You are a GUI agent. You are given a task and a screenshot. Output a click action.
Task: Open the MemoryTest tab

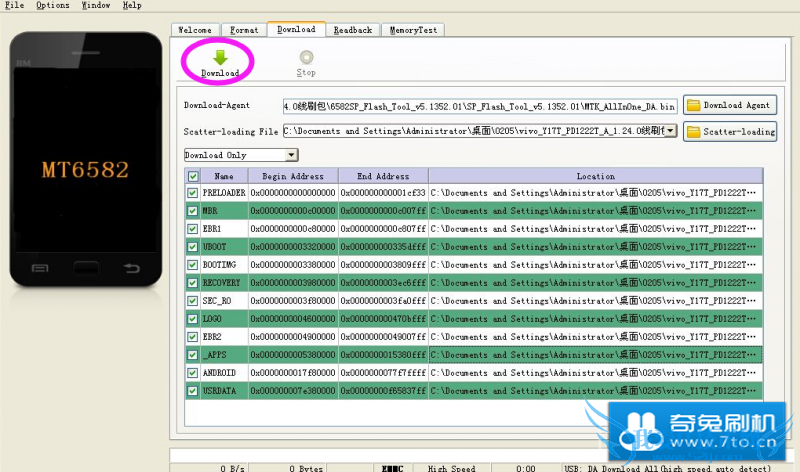413,30
